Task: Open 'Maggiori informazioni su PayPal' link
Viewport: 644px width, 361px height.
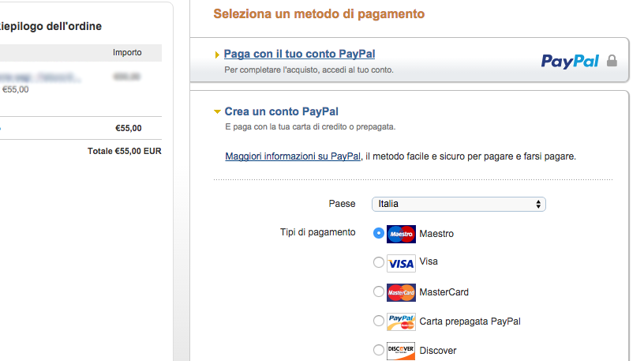Action: (x=293, y=156)
